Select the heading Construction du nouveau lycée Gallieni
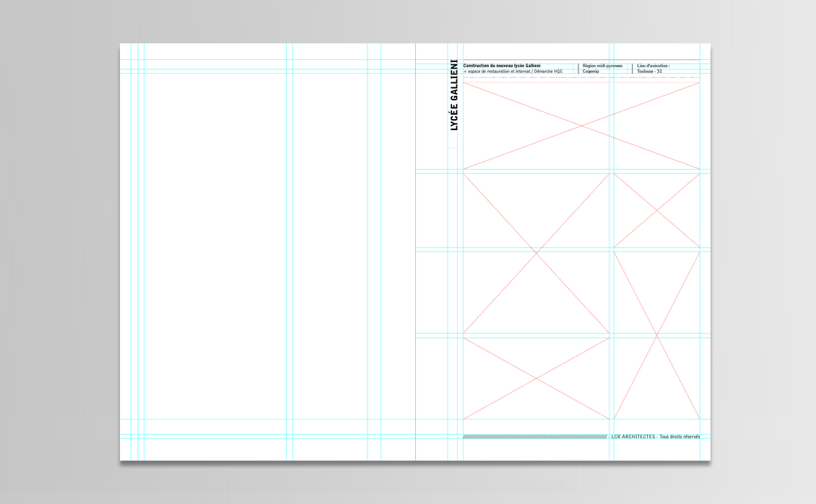Viewport: 816px width, 504px height. (x=501, y=65)
